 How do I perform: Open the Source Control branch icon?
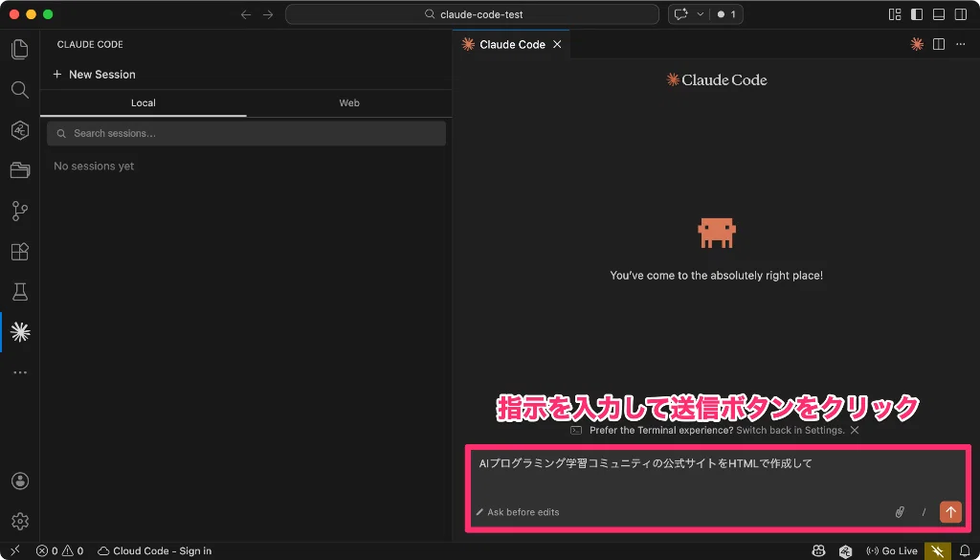click(20, 212)
